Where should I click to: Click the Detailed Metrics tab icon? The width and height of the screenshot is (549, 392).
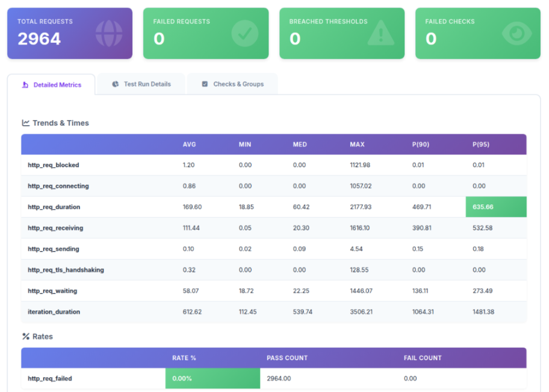25,85
